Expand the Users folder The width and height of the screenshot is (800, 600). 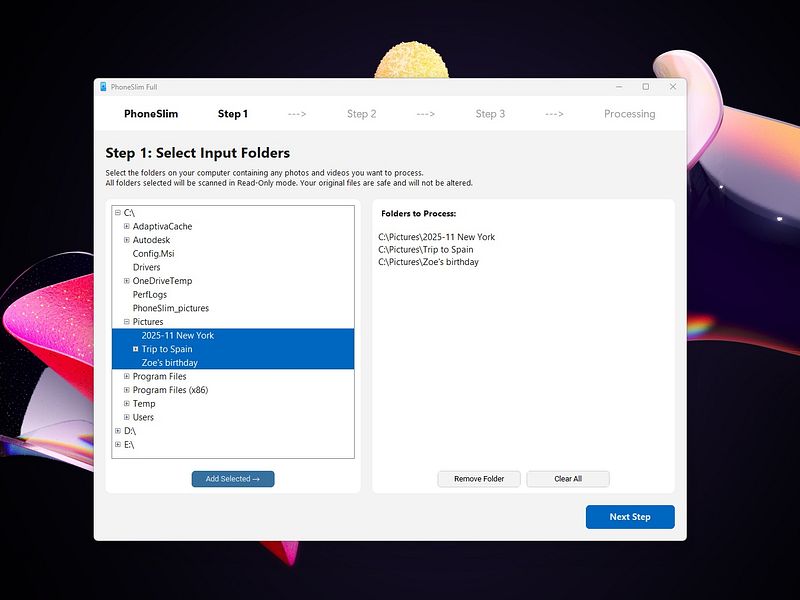tap(127, 417)
